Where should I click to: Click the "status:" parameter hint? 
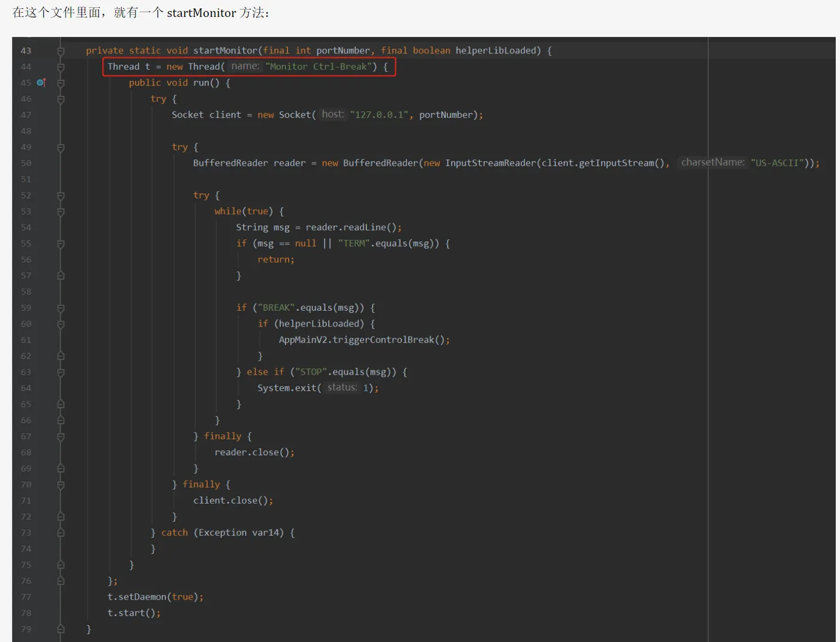point(342,388)
